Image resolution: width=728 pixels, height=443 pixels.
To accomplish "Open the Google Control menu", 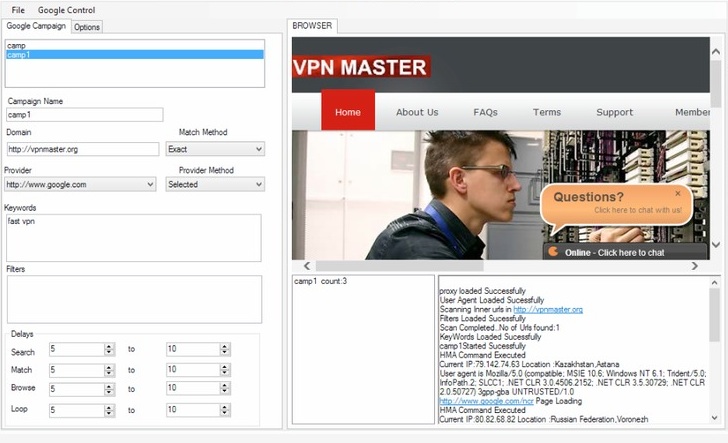I will 66,10.
